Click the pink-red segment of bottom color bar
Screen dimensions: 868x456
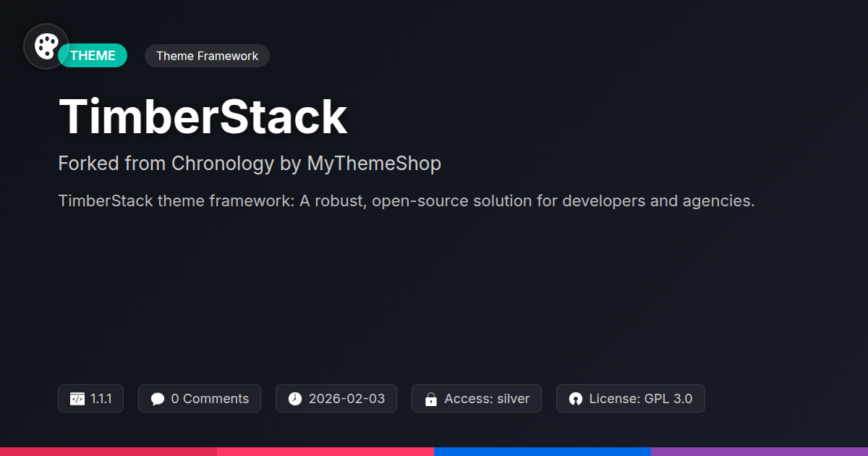[325, 452]
